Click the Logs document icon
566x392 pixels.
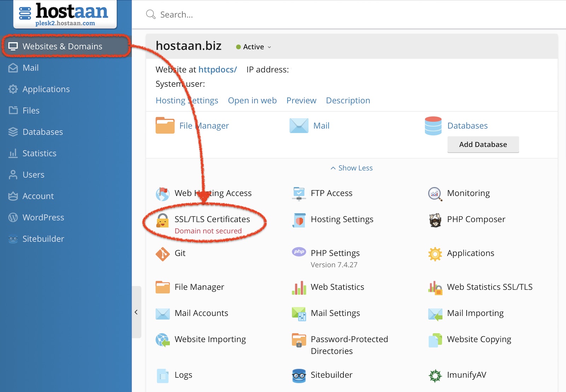163,376
